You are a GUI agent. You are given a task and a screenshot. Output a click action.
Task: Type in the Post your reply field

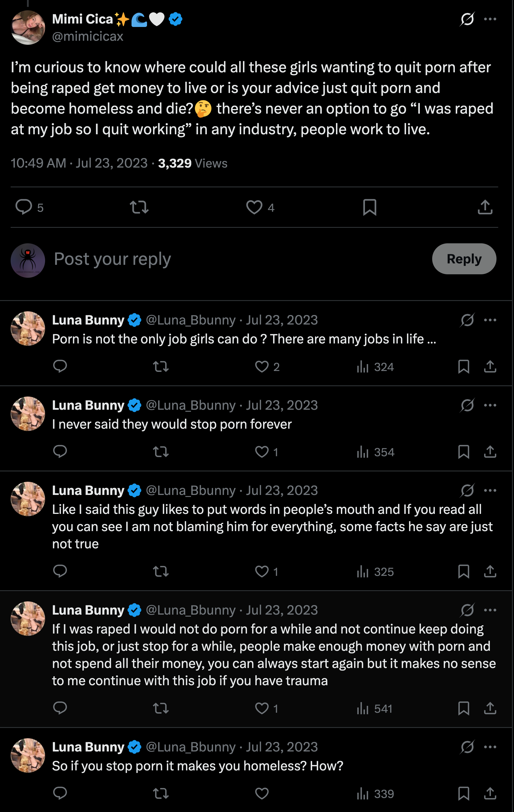(236, 259)
